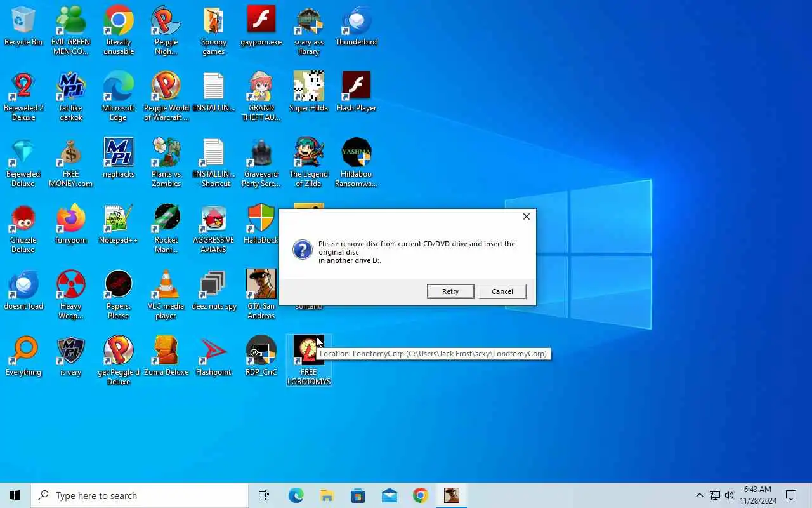Click the 'Type here to search' box

coord(140,495)
